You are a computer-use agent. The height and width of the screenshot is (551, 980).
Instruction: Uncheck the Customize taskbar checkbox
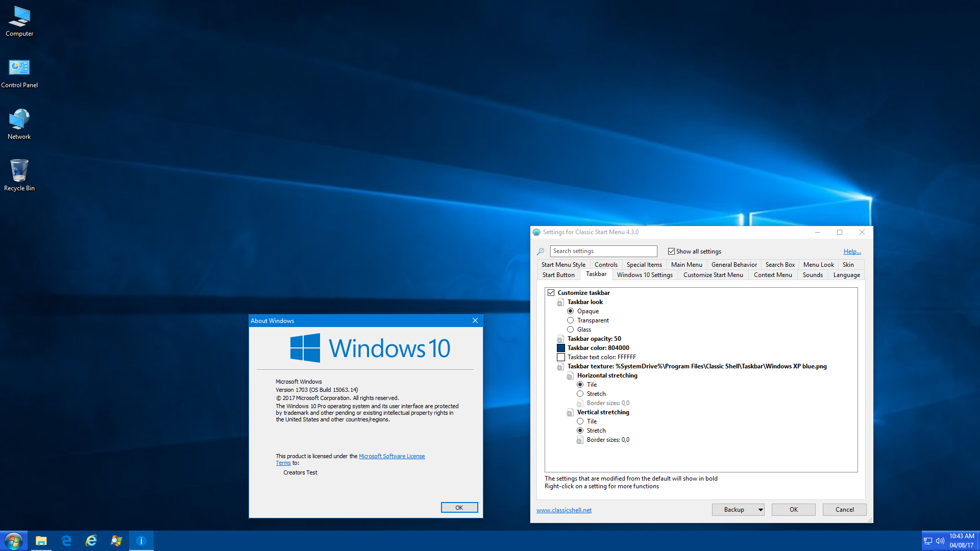(x=551, y=293)
